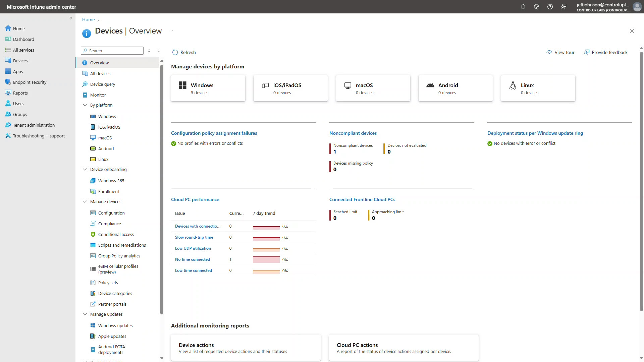Collapse the Device onboarding group
This screenshot has height=362, width=644.
85,169
